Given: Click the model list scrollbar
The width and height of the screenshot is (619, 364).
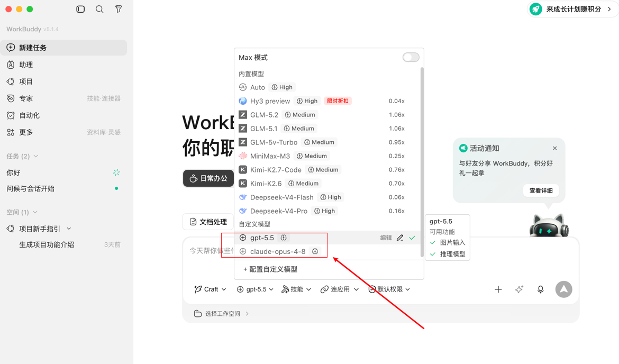Looking at the screenshot, I should click(422, 162).
